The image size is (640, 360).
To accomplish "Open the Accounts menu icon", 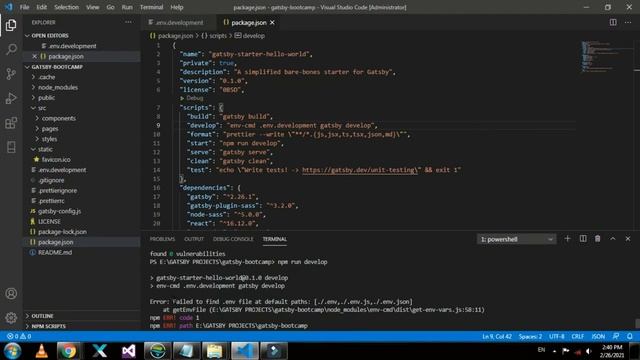I will coord(11,293).
